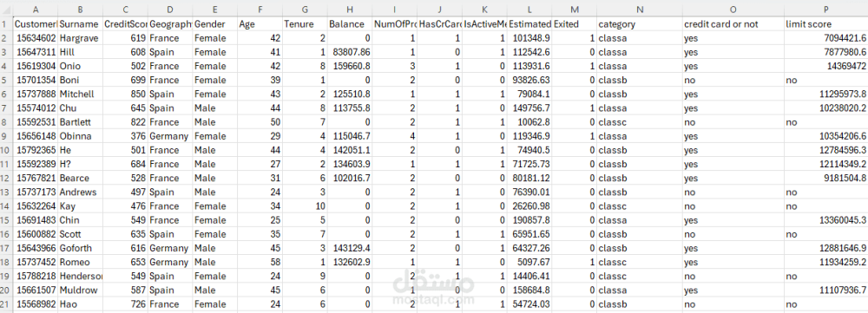Click balance value 132602.9
868x313 pixels.
tap(349, 262)
